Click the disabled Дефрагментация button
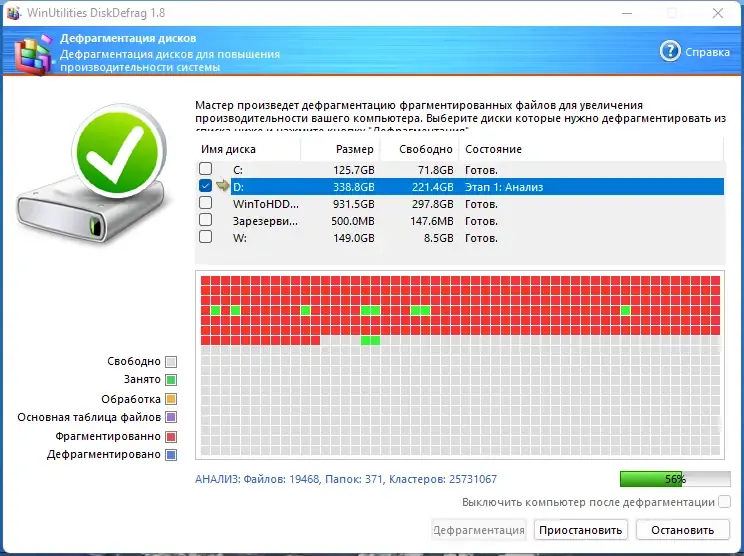Viewport: 744px width, 556px height. [x=479, y=530]
